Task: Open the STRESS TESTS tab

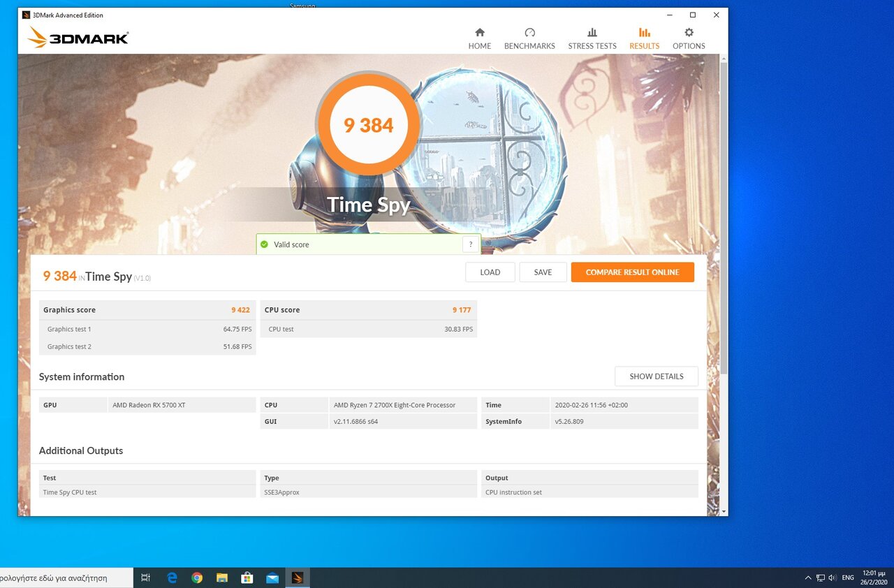Action: coord(592,38)
